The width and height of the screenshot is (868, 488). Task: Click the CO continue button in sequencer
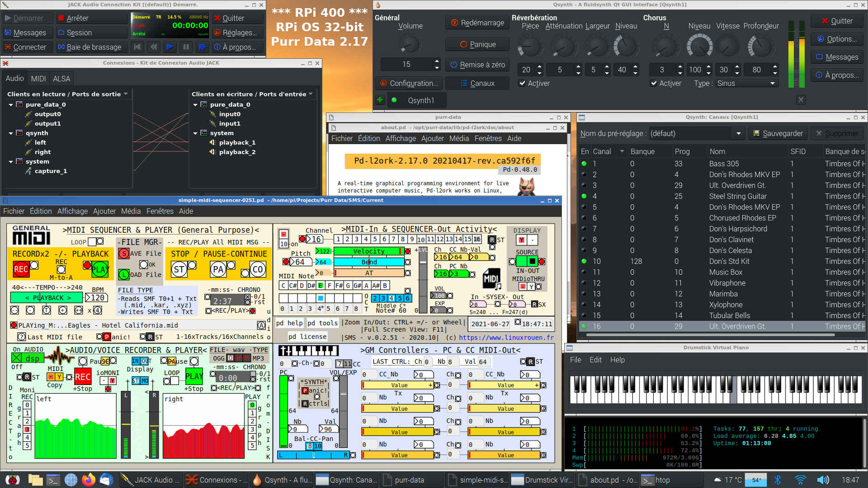coord(258,270)
